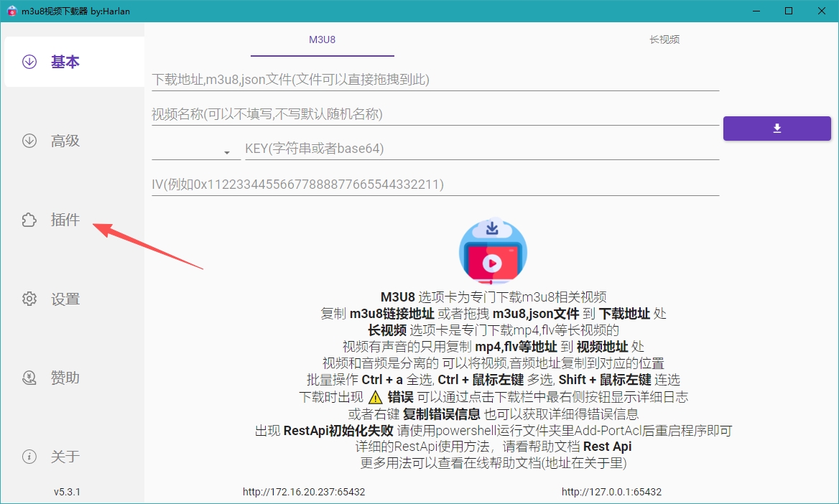The width and height of the screenshot is (839, 504).
Task: Close the m3u8 downloader window
Action: (x=822, y=11)
